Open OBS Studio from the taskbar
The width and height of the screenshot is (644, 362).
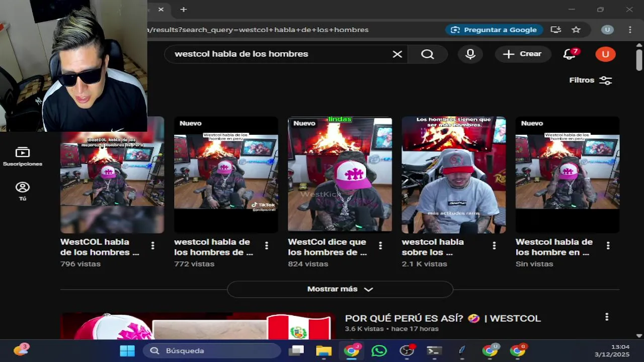pyautogui.click(x=407, y=350)
